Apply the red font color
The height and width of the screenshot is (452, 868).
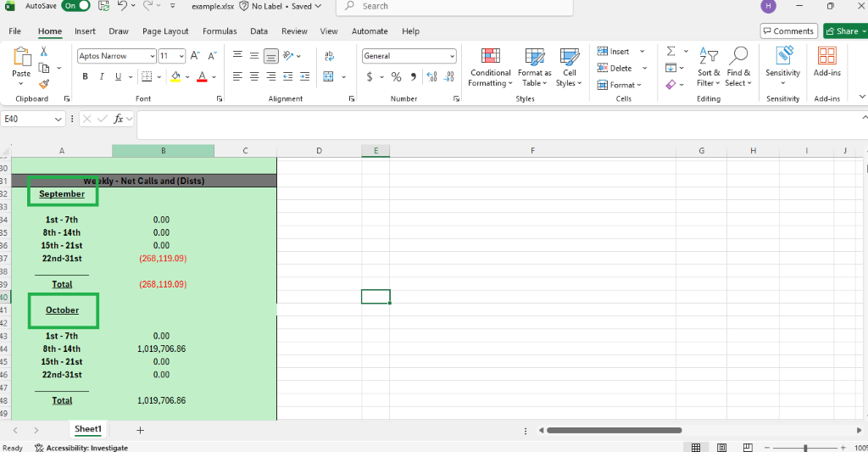202,76
